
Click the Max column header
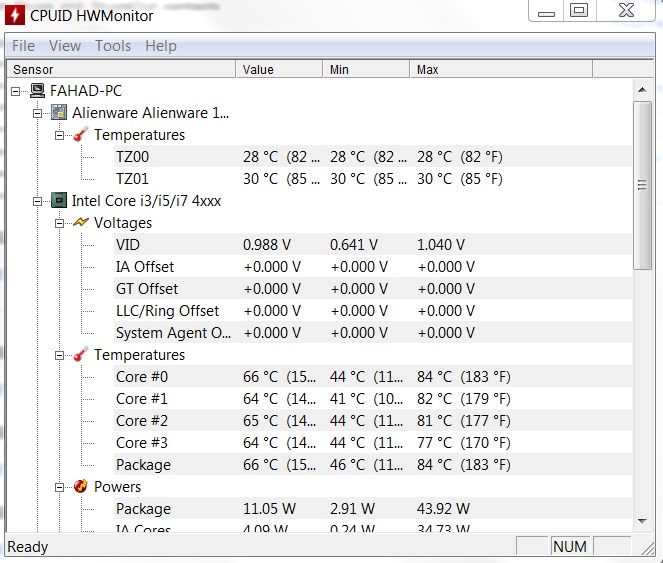tap(501, 69)
